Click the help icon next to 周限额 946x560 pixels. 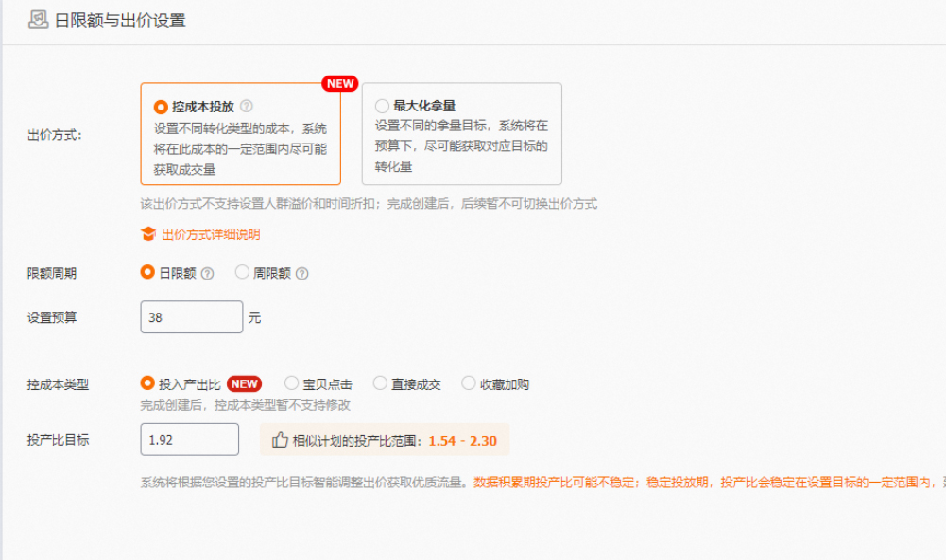coord(301,271)
